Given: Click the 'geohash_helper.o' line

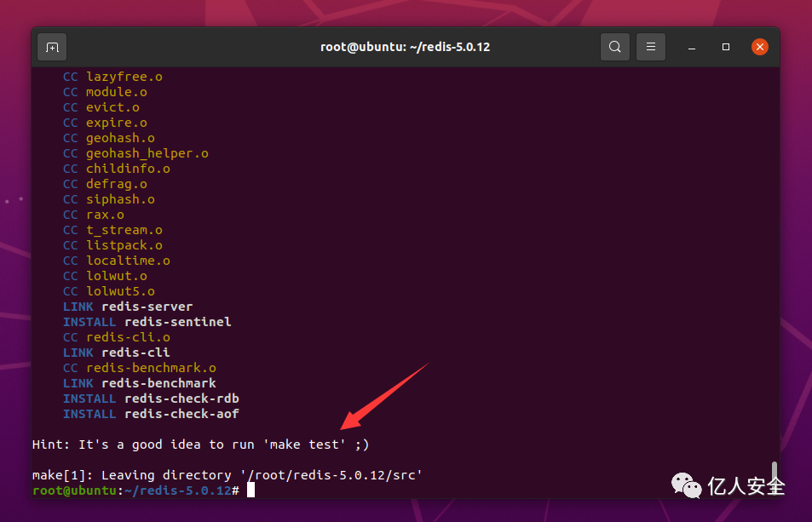Looking at the screenshot, I should click(x=135, y=153).
